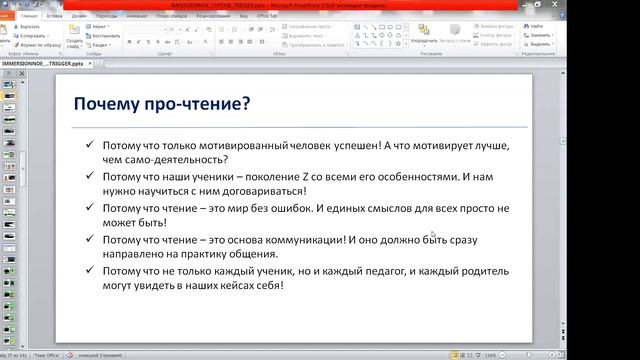Switch to the Переходы ribbon tab

(106, 16)
